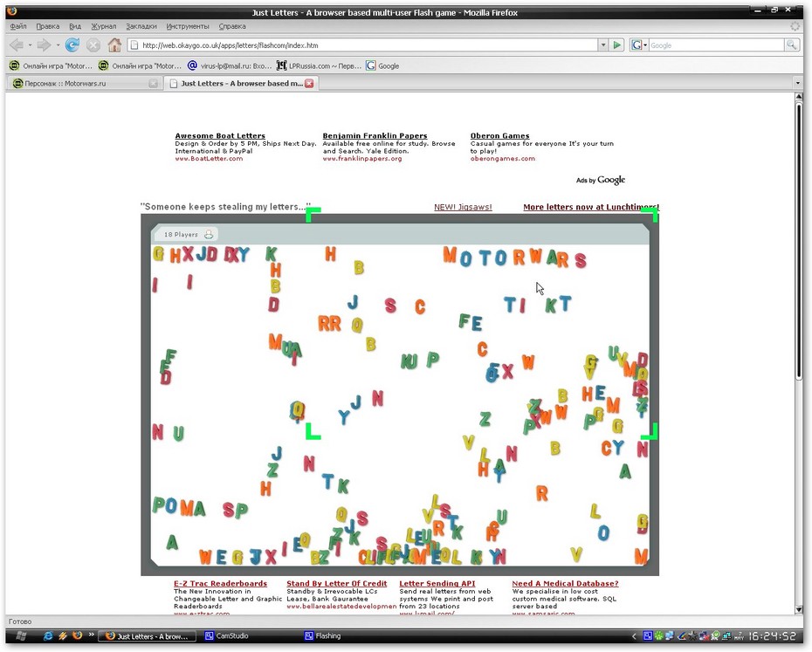Click the taskbar clock 16:24:52

pyautogui.click(x=772, y=636)
